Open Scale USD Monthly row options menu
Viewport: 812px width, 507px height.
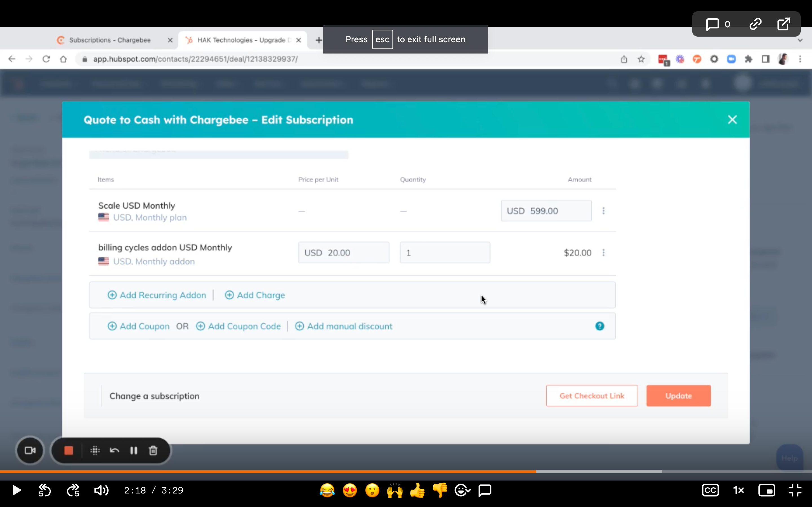[603, 211]
